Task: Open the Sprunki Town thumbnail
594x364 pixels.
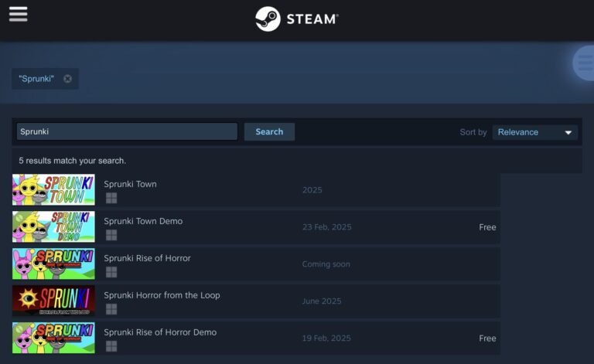Action: click(x=53, y=189)
